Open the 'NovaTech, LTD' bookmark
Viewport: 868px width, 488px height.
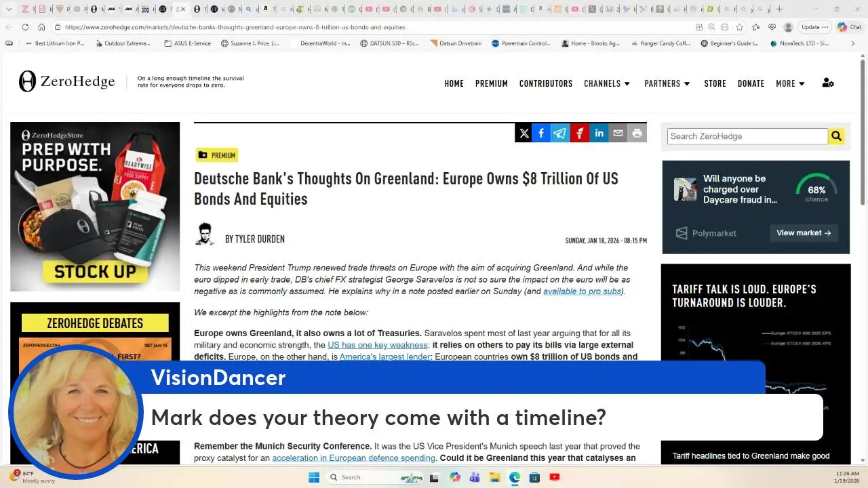[x=800, y=43]
